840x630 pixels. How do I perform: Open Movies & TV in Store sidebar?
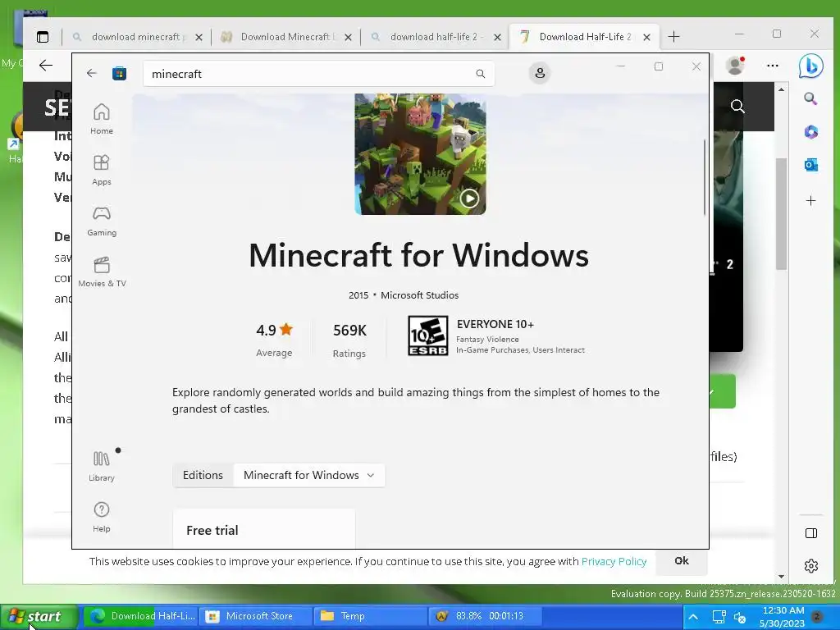[102, 272]
